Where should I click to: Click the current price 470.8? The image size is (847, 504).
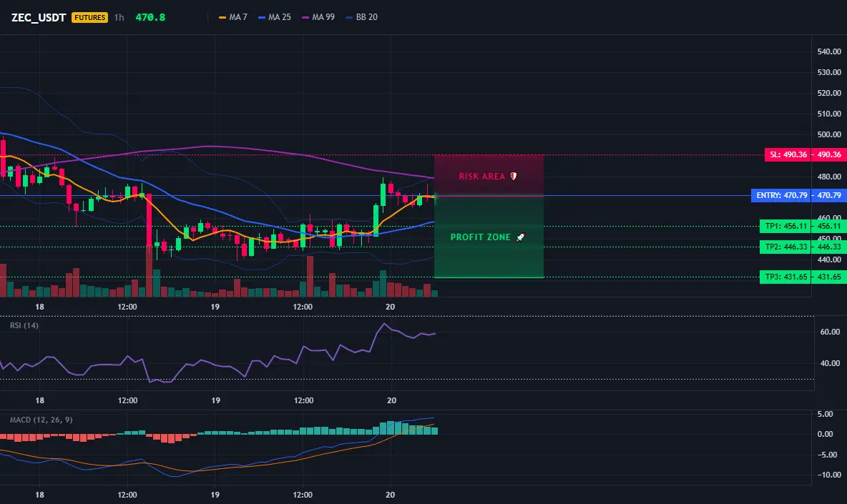[x=150, y=17]
